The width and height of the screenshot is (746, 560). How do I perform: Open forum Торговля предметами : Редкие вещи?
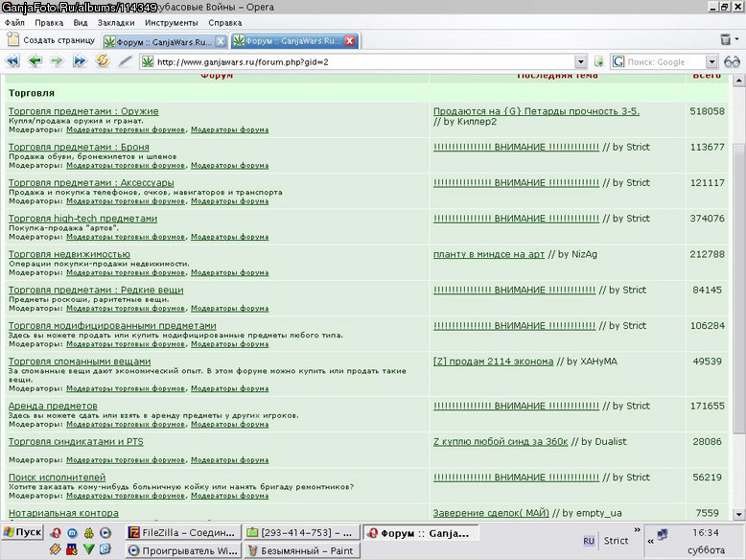[96, 290]
